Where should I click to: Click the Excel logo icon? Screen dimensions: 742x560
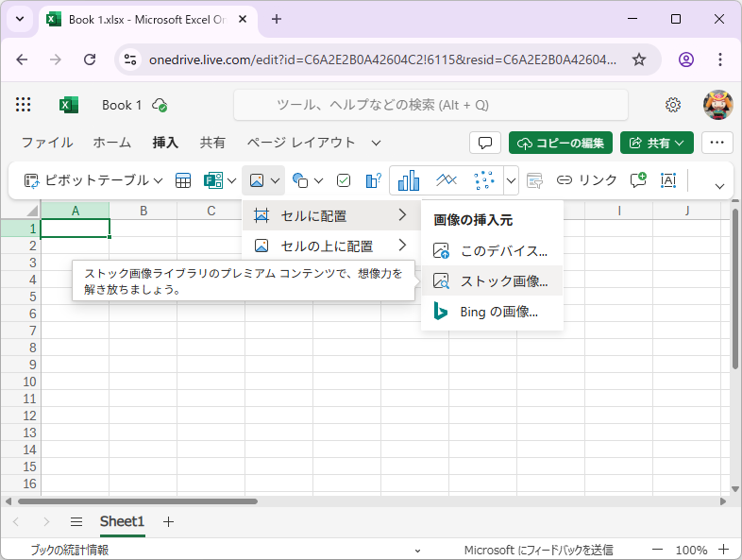69,105
